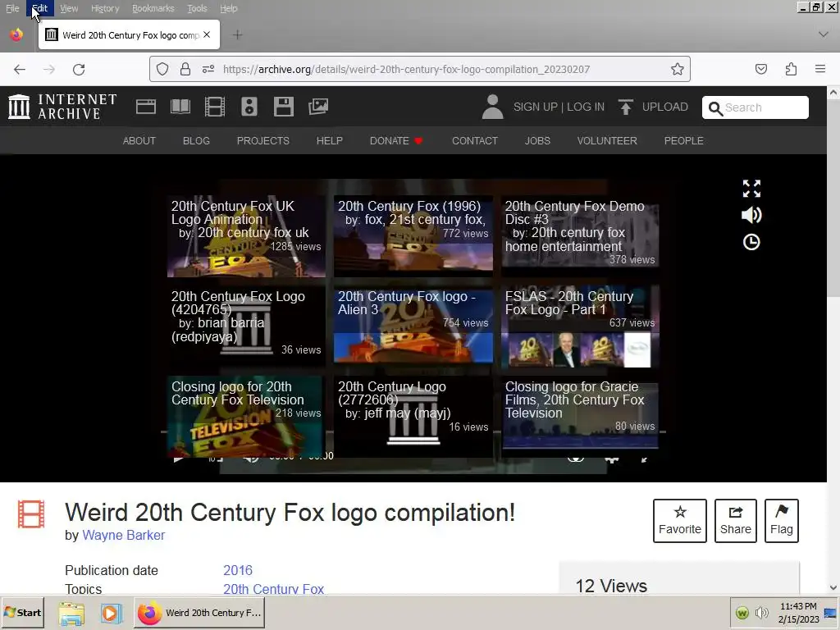Play 20th Century Fox UK Logo Animation thumbnail
The width and height of the screenshot is (840, 630).
pos(246,235)
